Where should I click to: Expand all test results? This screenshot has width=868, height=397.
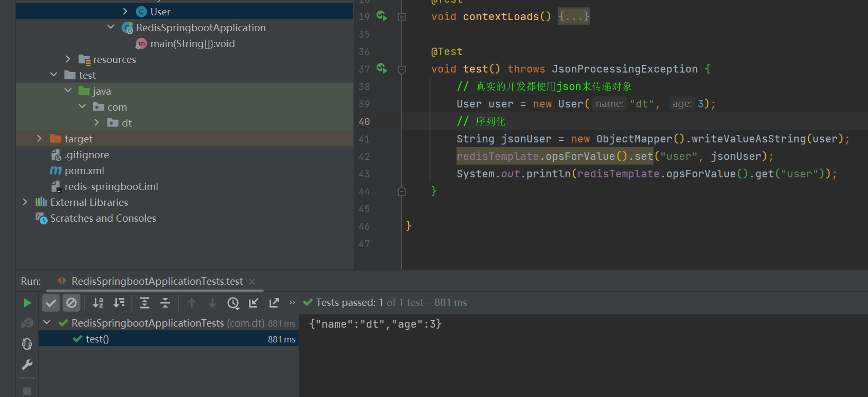click(145, 303)
